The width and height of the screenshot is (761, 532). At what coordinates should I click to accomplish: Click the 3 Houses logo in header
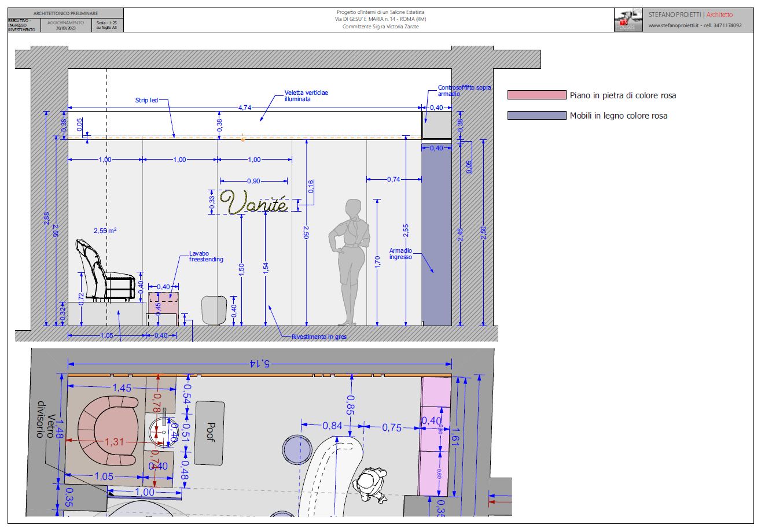(x=628, y=20)
